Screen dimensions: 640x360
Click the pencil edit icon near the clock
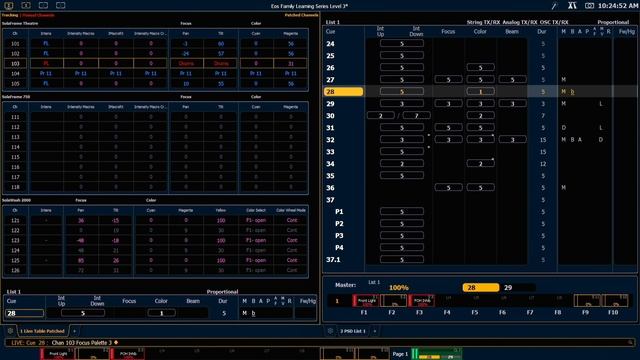[x=554, y=6]
